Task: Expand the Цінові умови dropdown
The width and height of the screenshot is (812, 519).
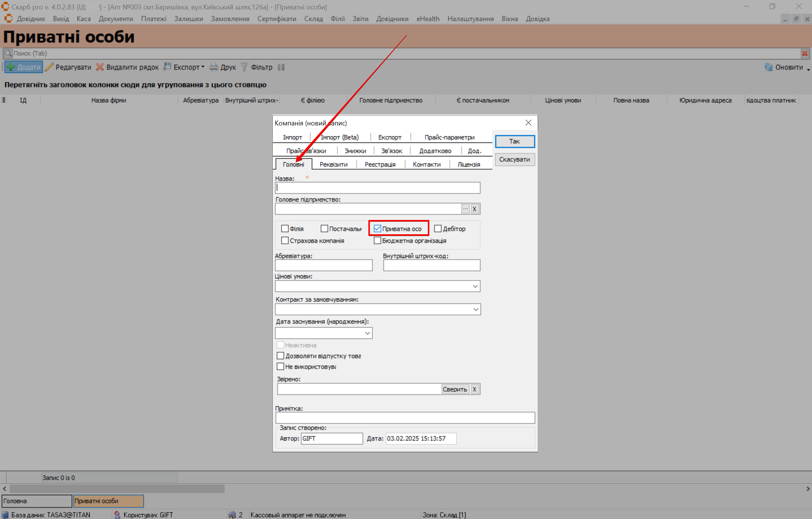Action: (x=475, y=286)
